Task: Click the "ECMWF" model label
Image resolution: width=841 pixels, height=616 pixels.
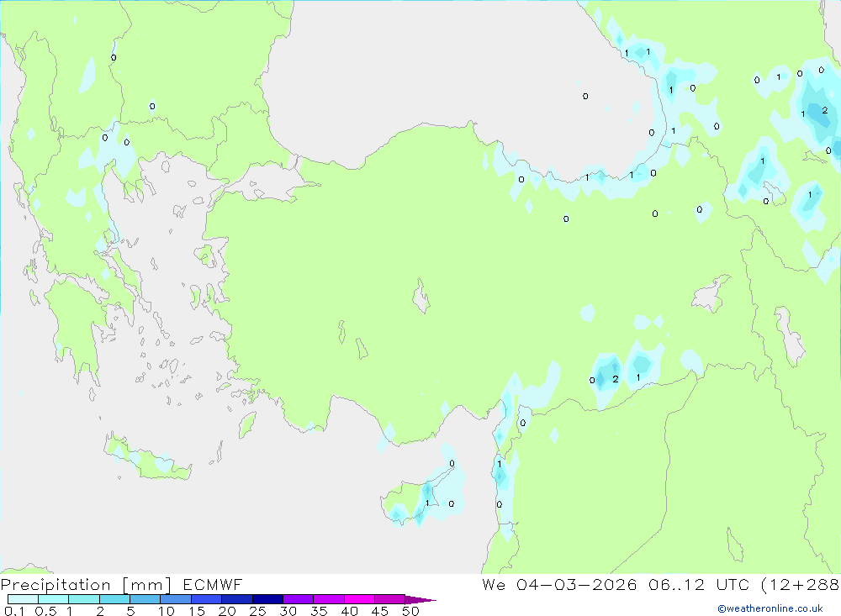Action: tap(213, 584)
